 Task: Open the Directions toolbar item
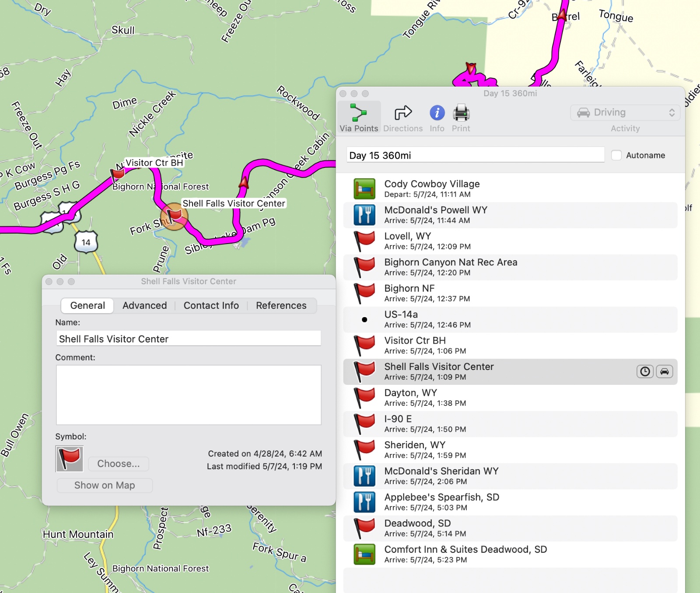403,118
